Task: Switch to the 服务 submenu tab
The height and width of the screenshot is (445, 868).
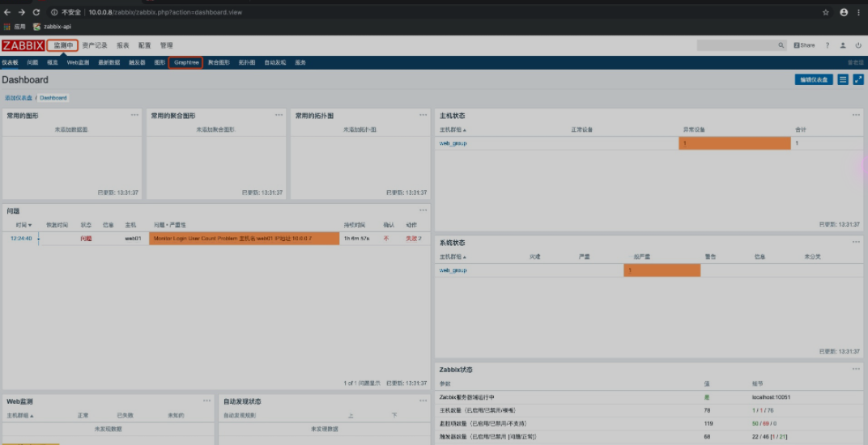Action: click(300, 62)
